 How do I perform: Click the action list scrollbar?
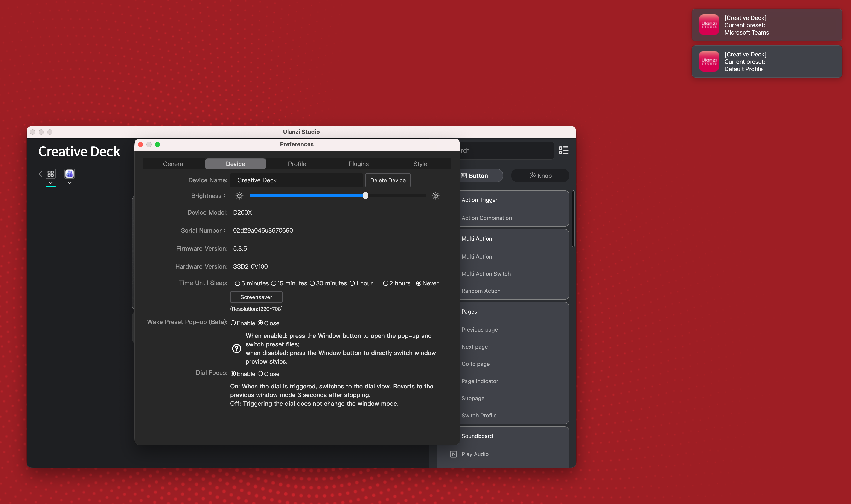[573, 219]
